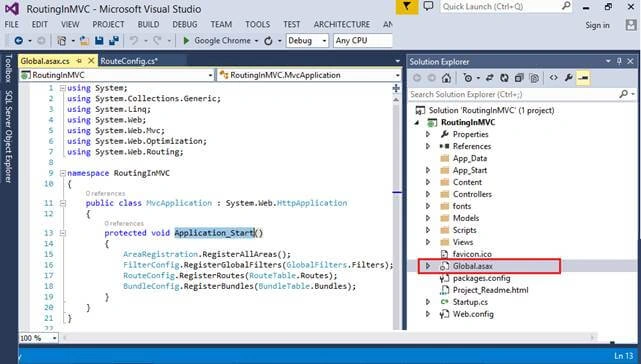Click the Quick Launch magnifier icon

(566, 6)
